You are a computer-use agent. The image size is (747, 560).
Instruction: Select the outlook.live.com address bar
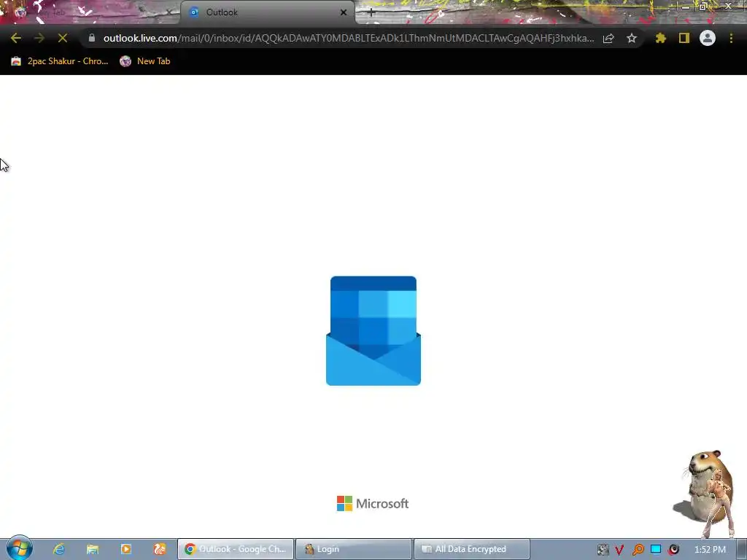click(x=349, y=38)
